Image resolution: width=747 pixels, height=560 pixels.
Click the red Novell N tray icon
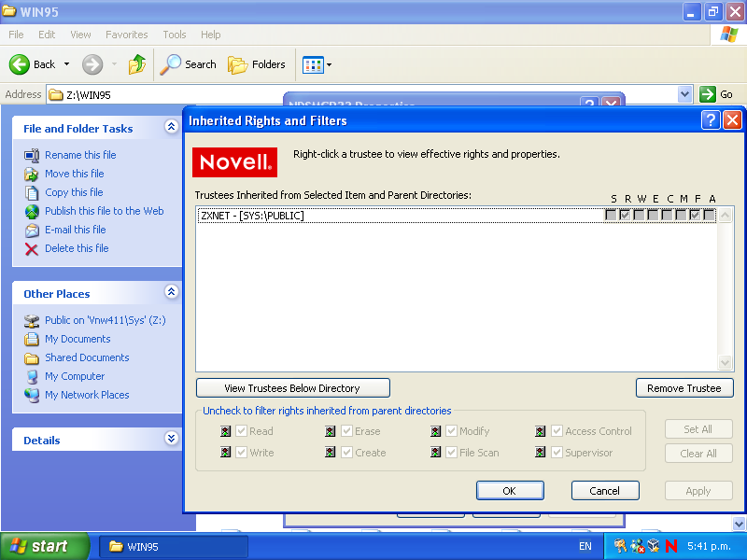pyautogui.click(x=671, y=546)
